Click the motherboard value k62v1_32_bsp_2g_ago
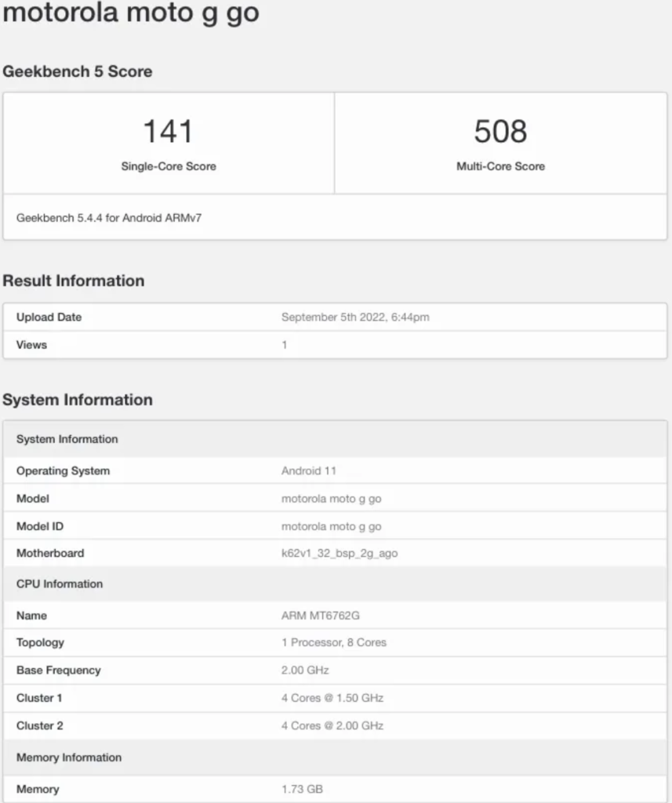 pyautogui.click(x=340, y=553)
